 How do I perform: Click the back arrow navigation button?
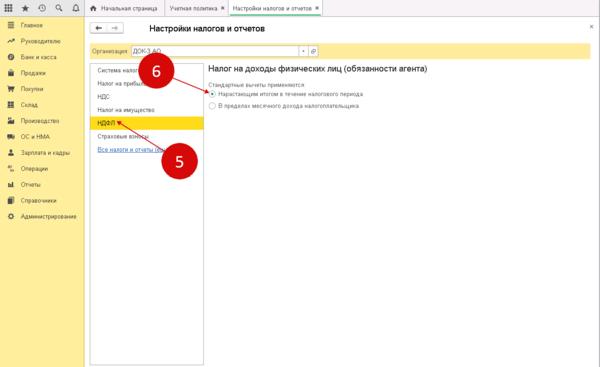click(x=99, y=28)
